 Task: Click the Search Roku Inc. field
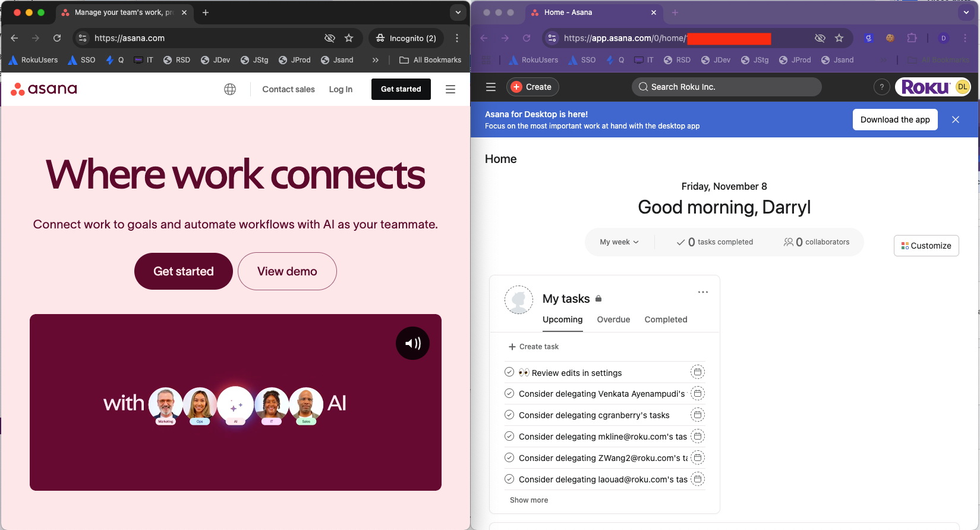[x=727, y=87]
